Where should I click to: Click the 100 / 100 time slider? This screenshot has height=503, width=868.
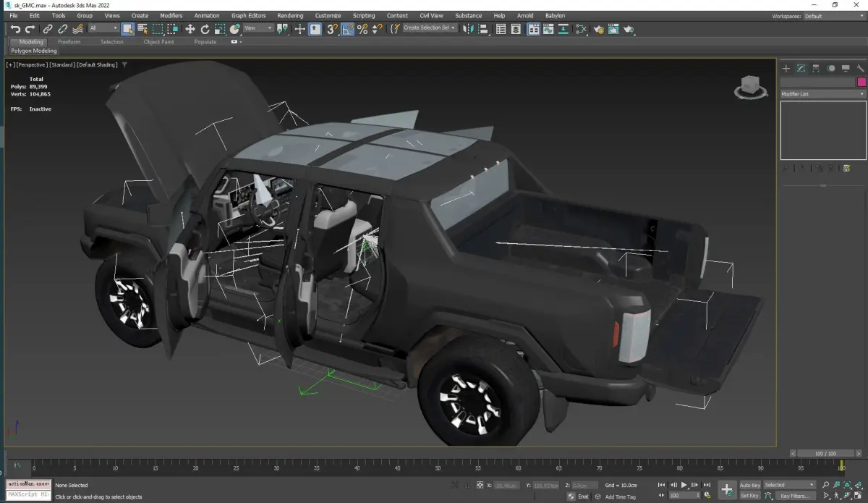click(x=825, y=453)
